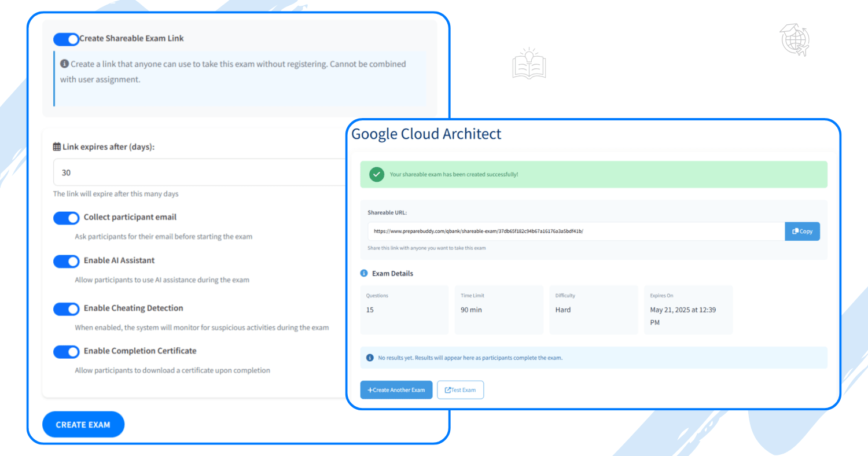Disable the Enable Completion Certificate toggle
Viewport: 868px width, 456px height.
[66, 352]
